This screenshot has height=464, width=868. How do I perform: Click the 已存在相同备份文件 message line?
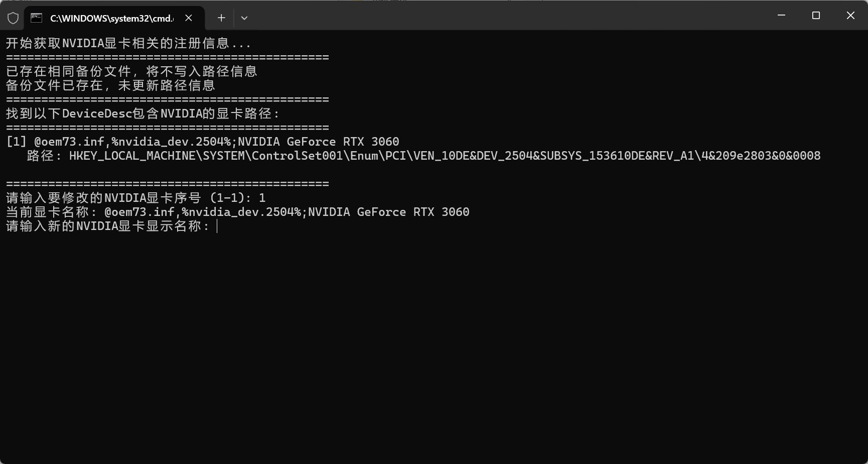click(x=131, y=72)
